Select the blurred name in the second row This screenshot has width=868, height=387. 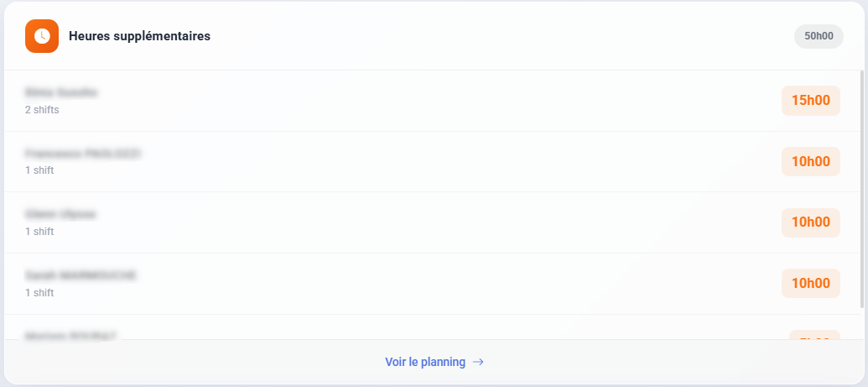[x=83, y=154]
